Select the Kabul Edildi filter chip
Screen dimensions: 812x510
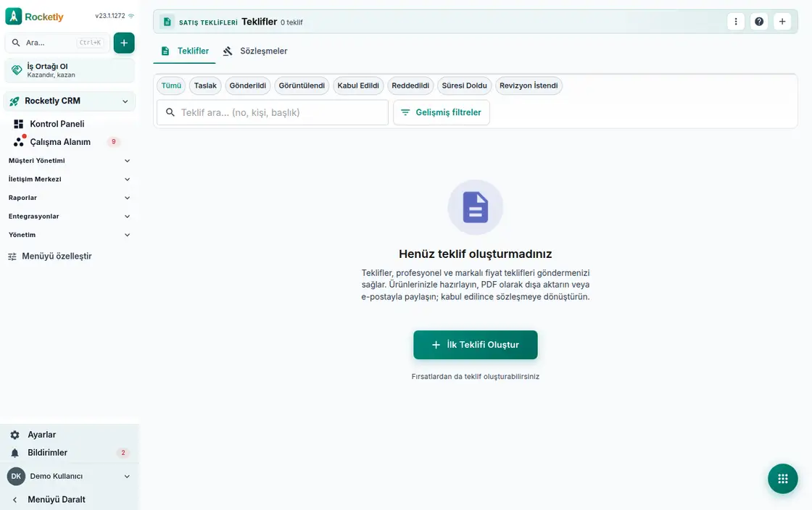tap(358, 85)
